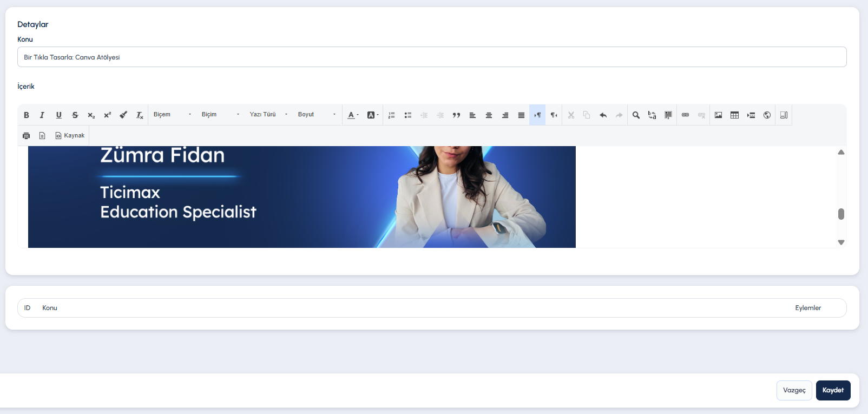Image resolution: width=868 pixels, height=414 pixels.
Task: Click the editor scrollbar up arrow
Action: click(841, 152)
